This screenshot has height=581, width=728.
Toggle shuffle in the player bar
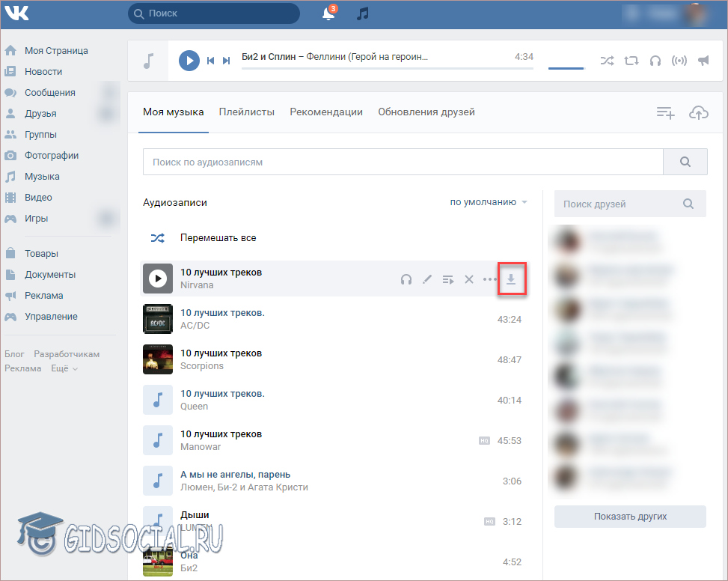(x=607, y=61)
